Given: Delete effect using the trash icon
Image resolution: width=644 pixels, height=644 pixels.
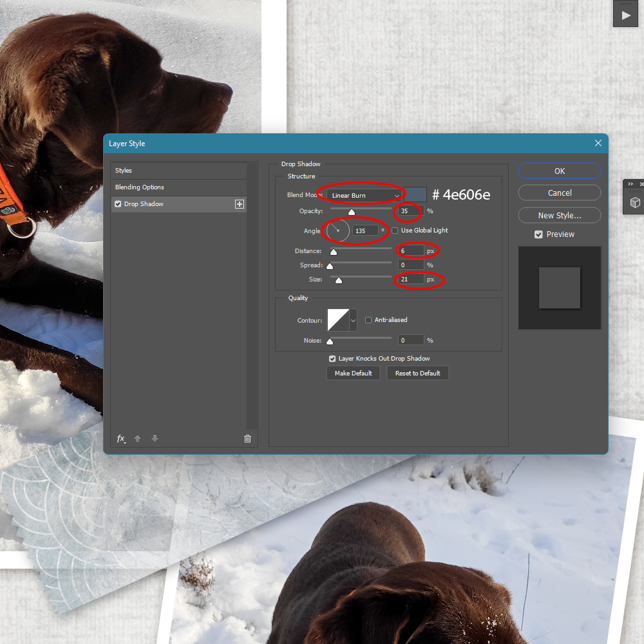Looking at the screenshot, I should tap(248, 439).
